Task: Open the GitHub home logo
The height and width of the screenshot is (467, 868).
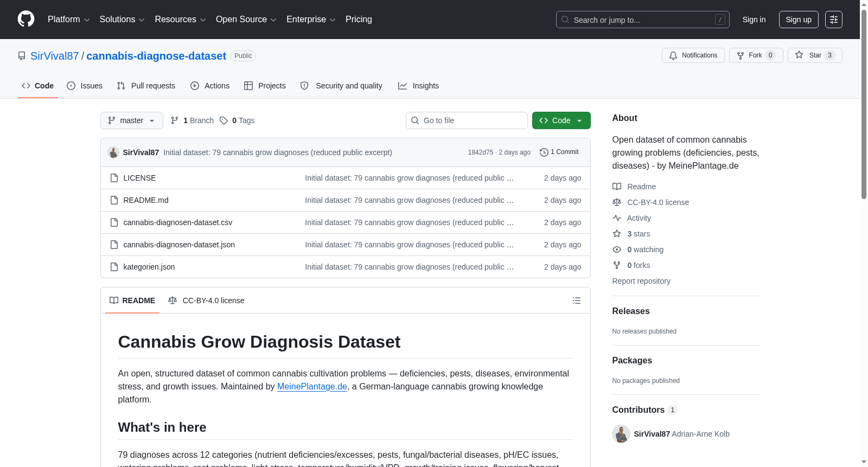Action: point(26,19)
